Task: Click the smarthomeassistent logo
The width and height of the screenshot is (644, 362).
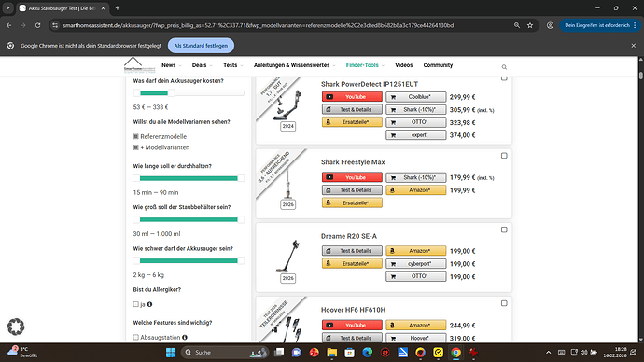Action: click(x=139, y=65)
